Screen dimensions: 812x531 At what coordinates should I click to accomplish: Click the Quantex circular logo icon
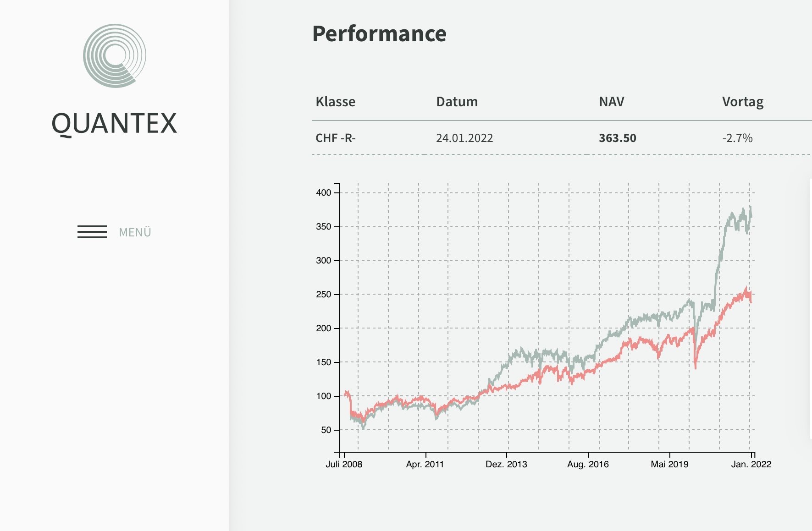pyautogui.click(x=115, y=56)
